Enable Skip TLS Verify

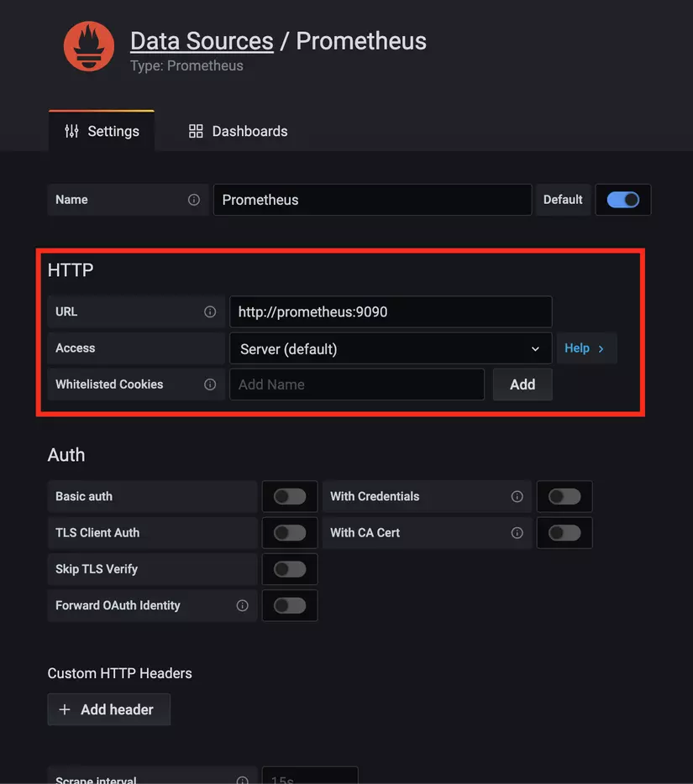click(290, 569)
